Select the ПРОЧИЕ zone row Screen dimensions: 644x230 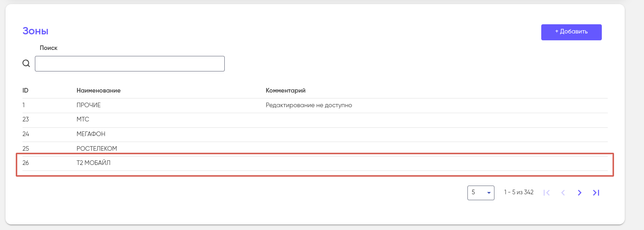coord(89,105)
